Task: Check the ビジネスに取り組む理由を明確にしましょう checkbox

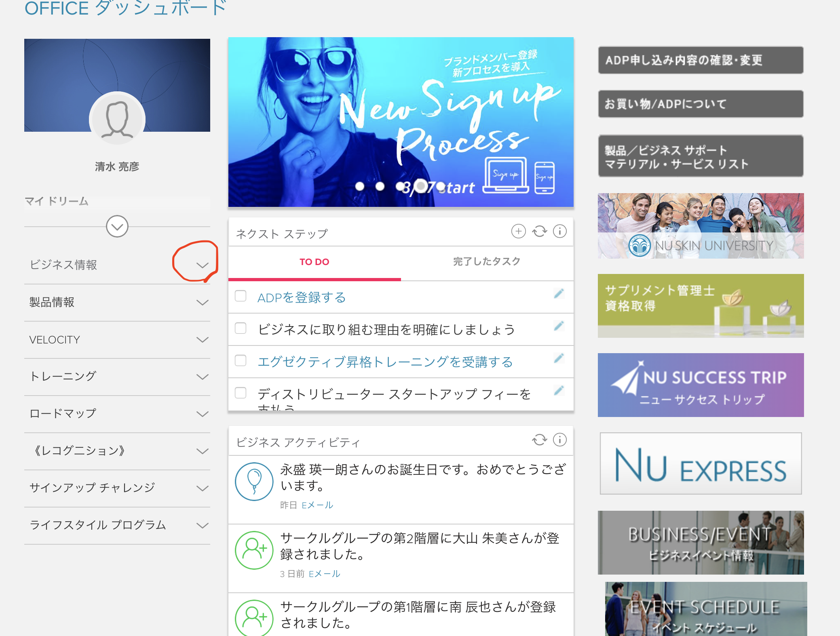Action: pyautogui.click(x=241, y=328)
